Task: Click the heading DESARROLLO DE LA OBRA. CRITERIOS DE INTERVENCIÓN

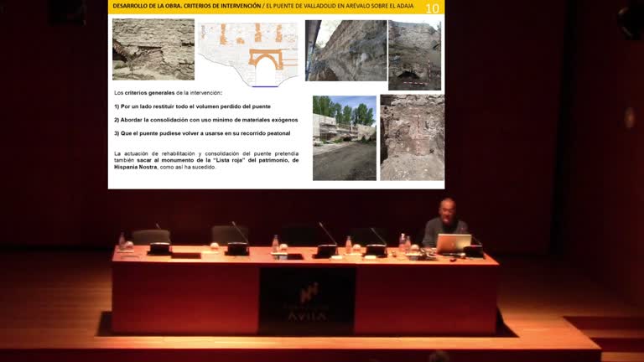Action: pyautogui.click(x=186, y=6)
